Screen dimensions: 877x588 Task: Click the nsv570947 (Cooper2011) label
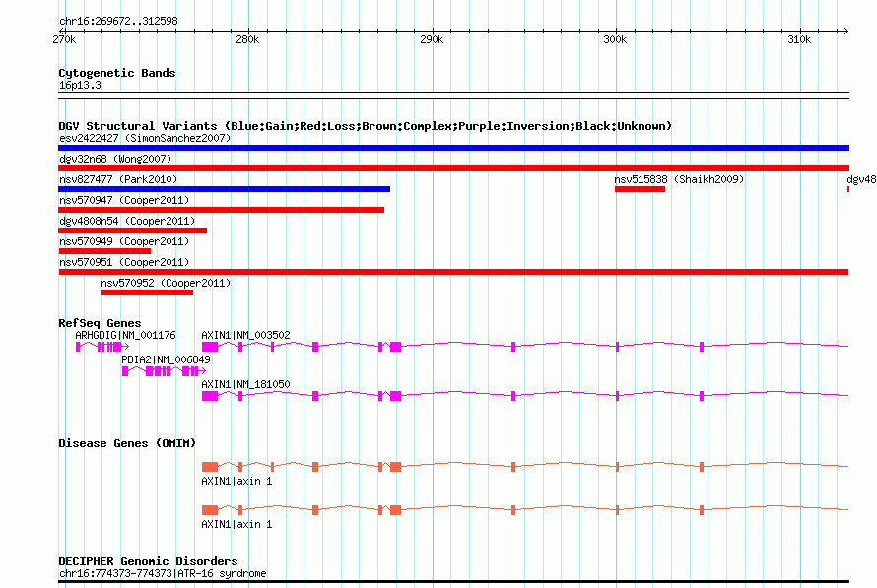pos(124,200)
